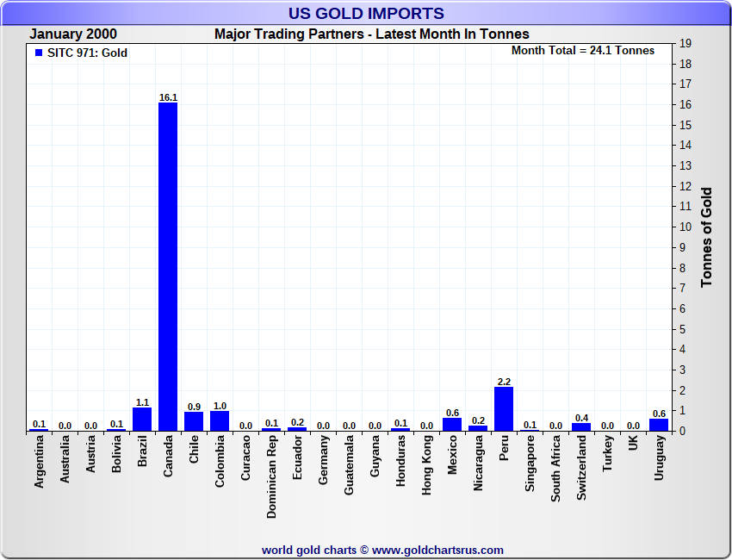Click the blue SITC 971 legend swatch
This screenshot has width=732, height=560.
(x=38, y=53)
